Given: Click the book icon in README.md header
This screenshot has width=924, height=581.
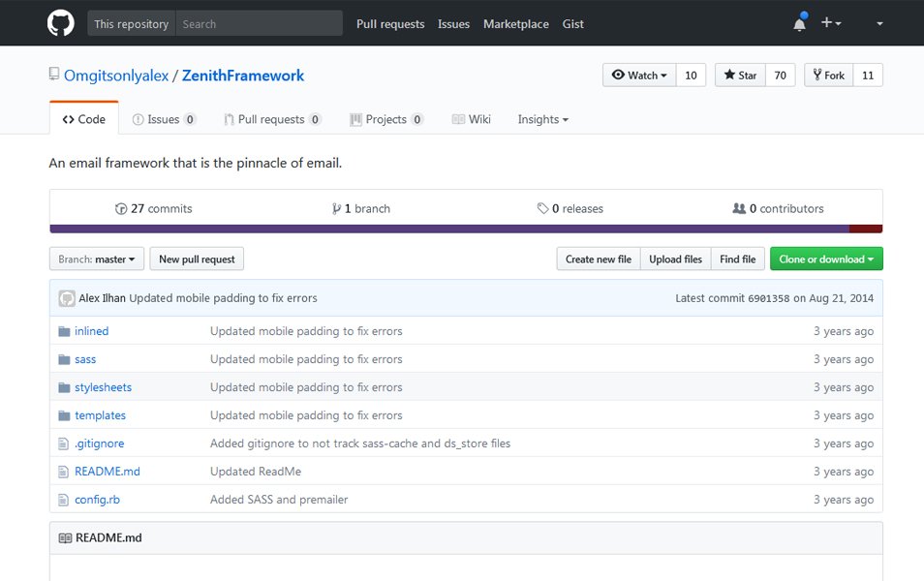Looking at the screenshot, I should [x=65, y=538].
